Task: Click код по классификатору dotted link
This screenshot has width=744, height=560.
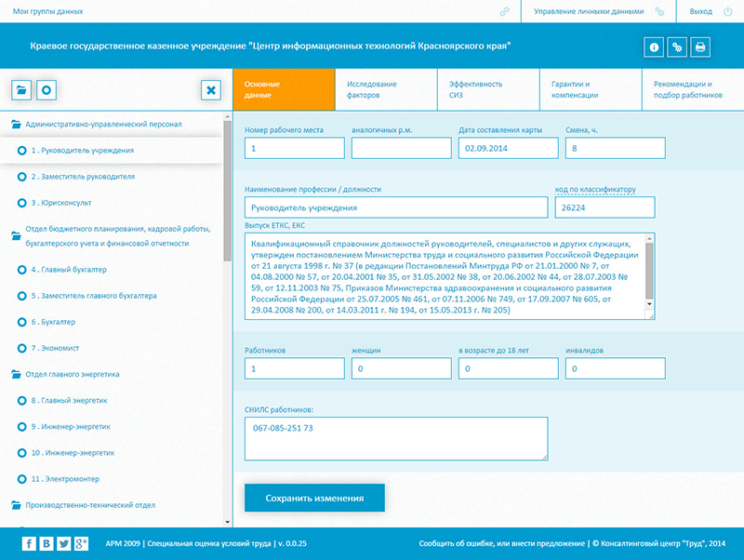Action: tap(595, 190)
